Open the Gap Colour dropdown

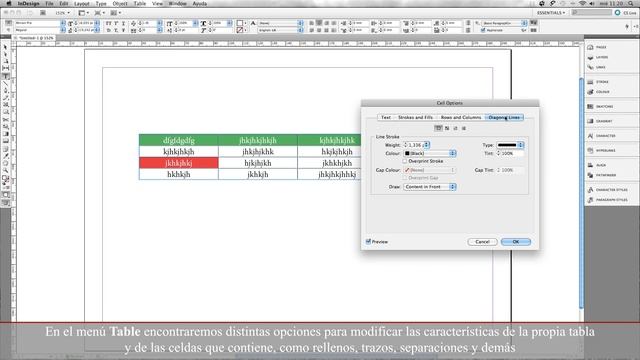[430, 170]
